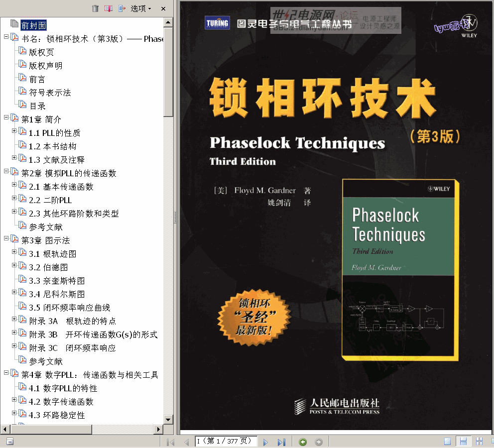494x448 pixels.
Task: Switch to continuous page view
Action: tap(463, 442)
